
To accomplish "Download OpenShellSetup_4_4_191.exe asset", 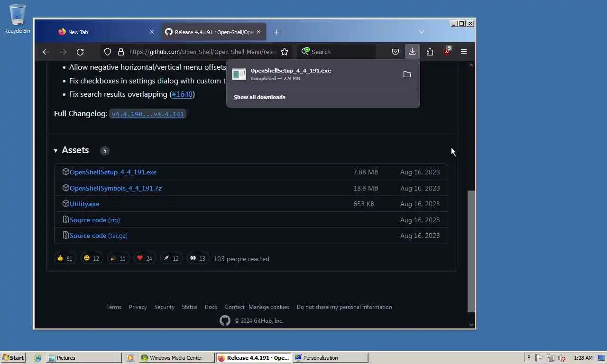I will tap(113, 172).
